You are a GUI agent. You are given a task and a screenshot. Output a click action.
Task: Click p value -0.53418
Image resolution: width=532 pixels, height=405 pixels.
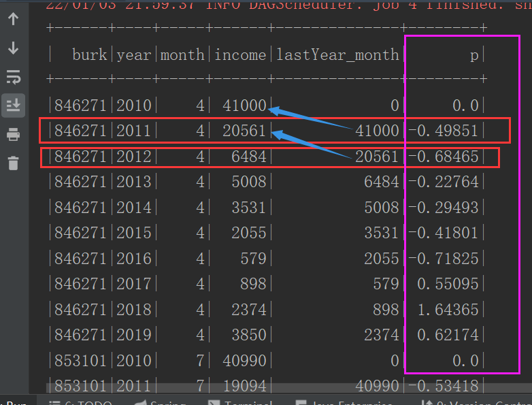click(443, 387)
